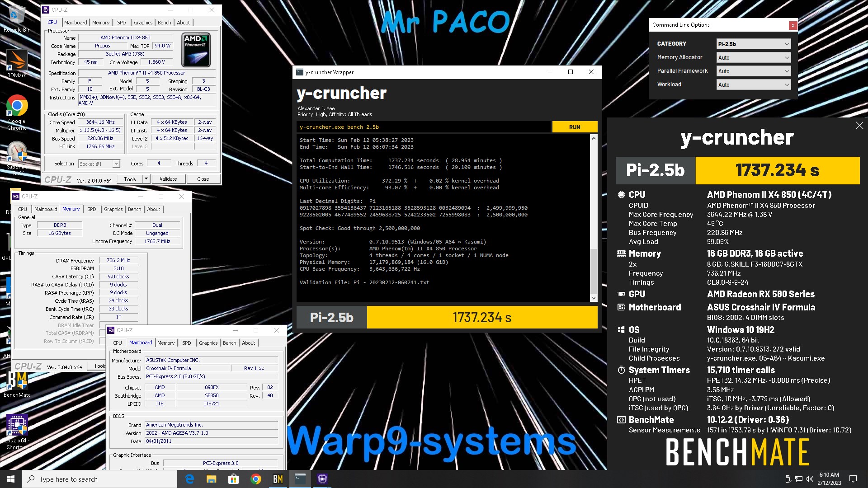This screenshot has width=868, height=488.
Task: Open the Workload dropdown
Action: pos(754,84)
